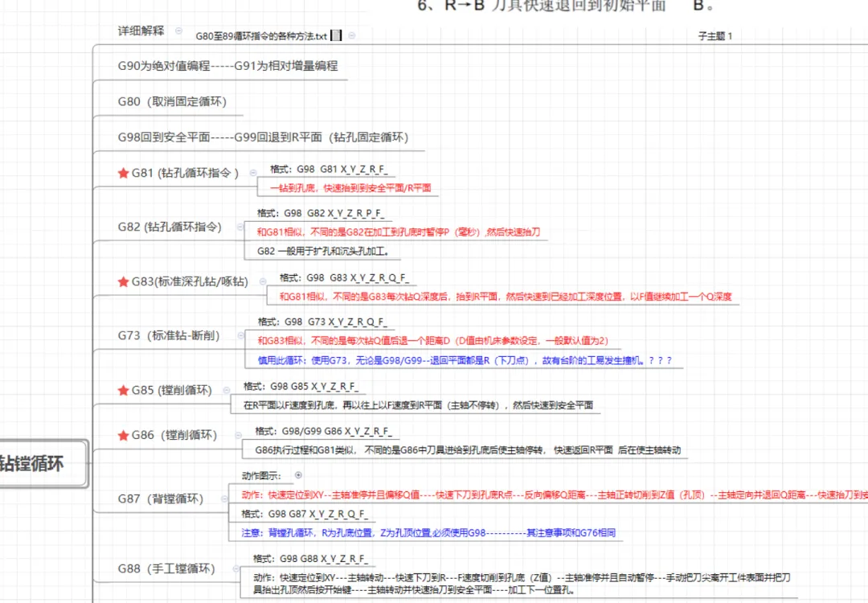The height and width of the screenshot is (603, 868).
Task: Click format text 格式: G98 G82 X_Y_Z_R_P_F_
Action: (x=321, y=213)
